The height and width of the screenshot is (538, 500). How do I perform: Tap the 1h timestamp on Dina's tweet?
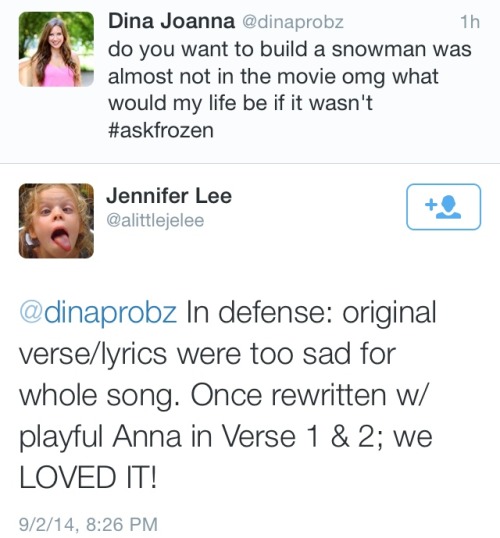click(470, 22)
